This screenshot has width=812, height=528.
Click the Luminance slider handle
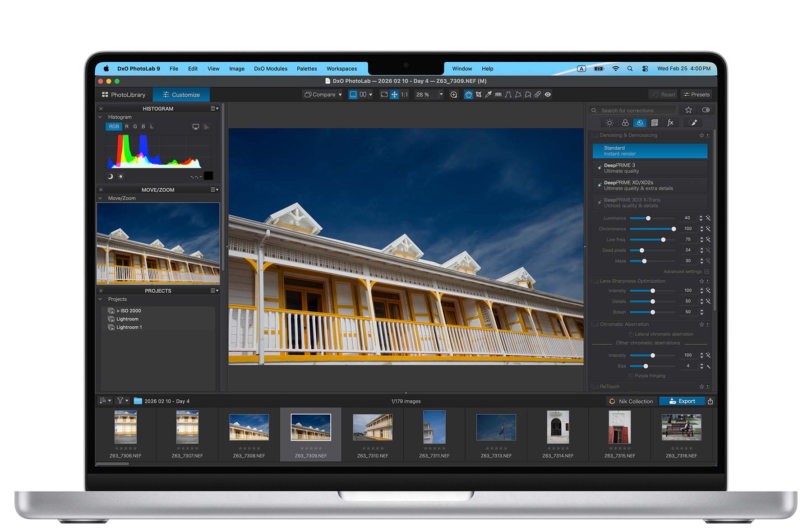(x=648, y=218)
